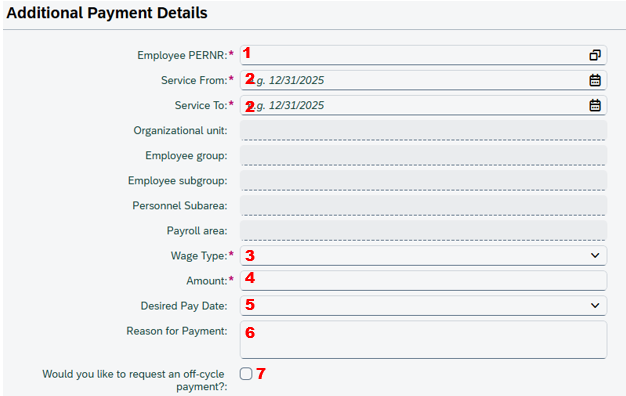Click the Employee PERNR label
Image resolution: width=626 pixels, height=396 pixels.
pyautogui.click(x=182, y=55)
